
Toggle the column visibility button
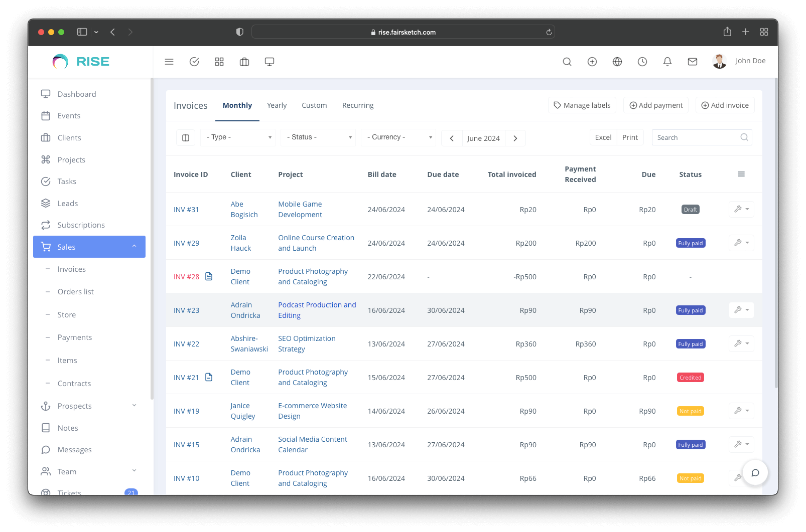(186, 138)
